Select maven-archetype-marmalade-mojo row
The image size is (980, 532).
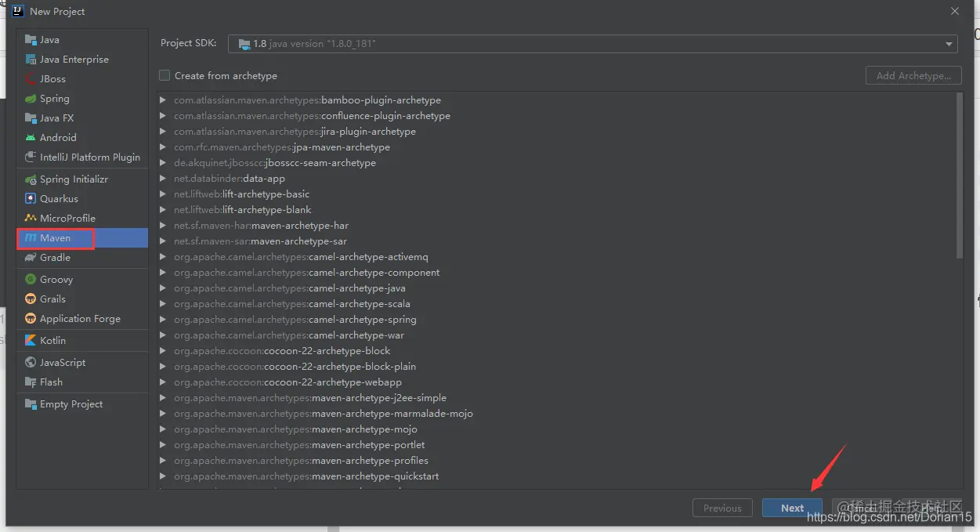pyautogui.click(x=557, y=414)
